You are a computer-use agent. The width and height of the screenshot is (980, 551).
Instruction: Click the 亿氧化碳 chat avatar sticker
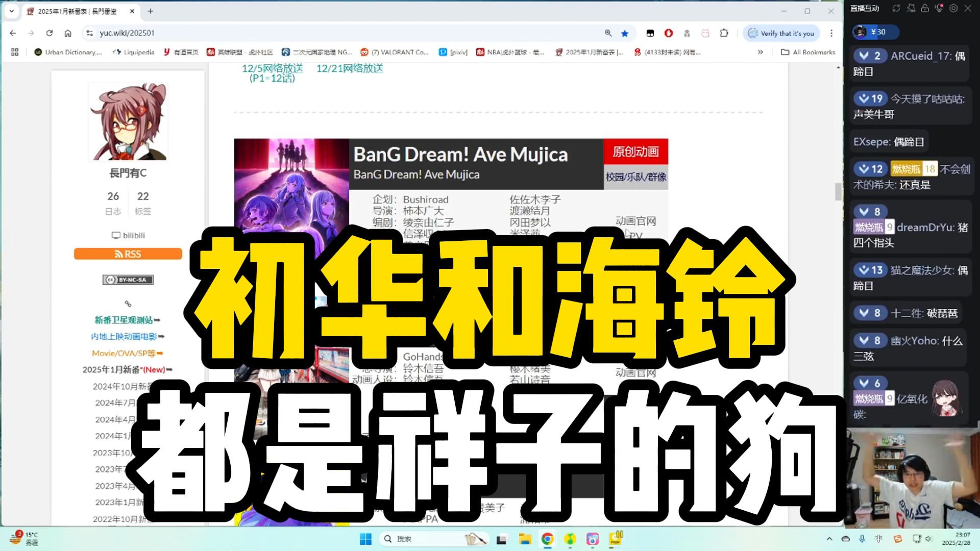tap(947, 397)
